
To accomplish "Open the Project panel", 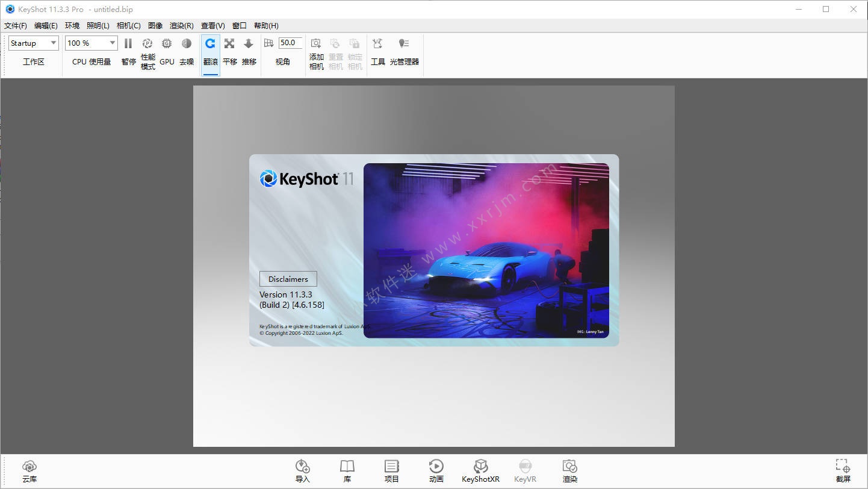I will pos(392,471).
